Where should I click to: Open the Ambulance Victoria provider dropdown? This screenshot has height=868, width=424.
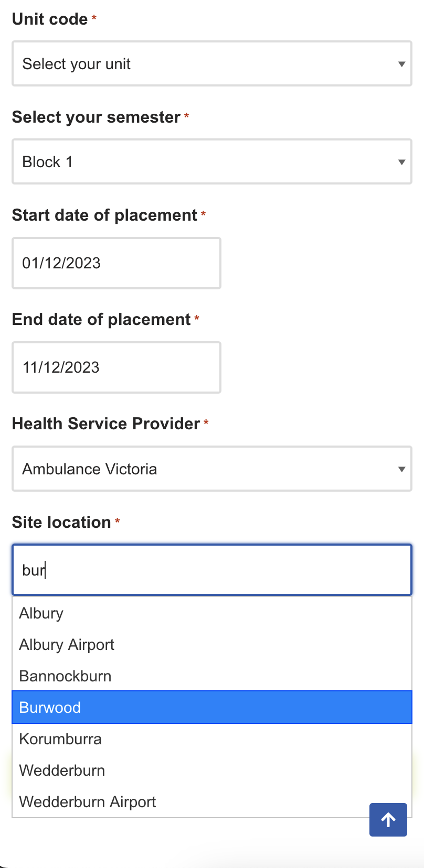[x=210, y=469]
